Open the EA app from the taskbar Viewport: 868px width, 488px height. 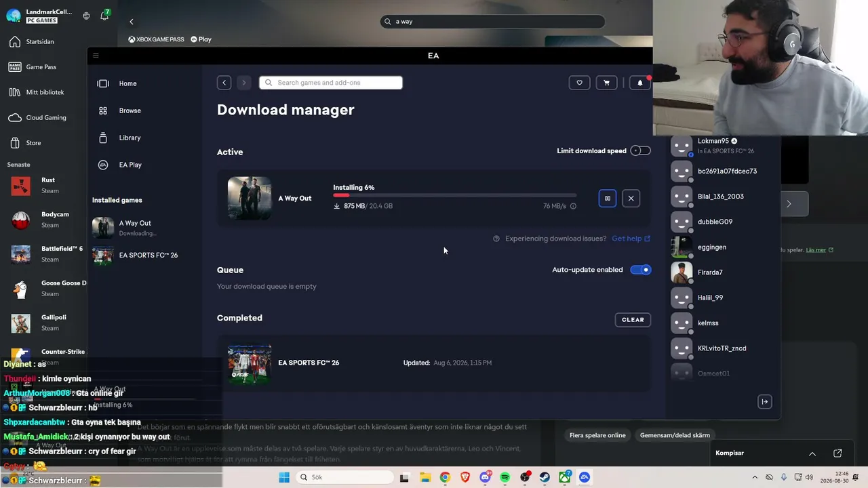[x=585, y=477]
